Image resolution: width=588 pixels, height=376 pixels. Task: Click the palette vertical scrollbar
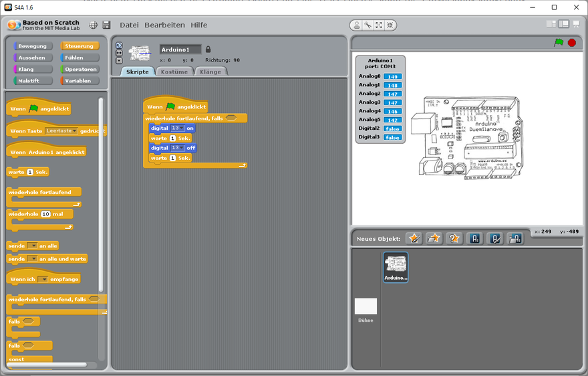(x=100, y=195)
